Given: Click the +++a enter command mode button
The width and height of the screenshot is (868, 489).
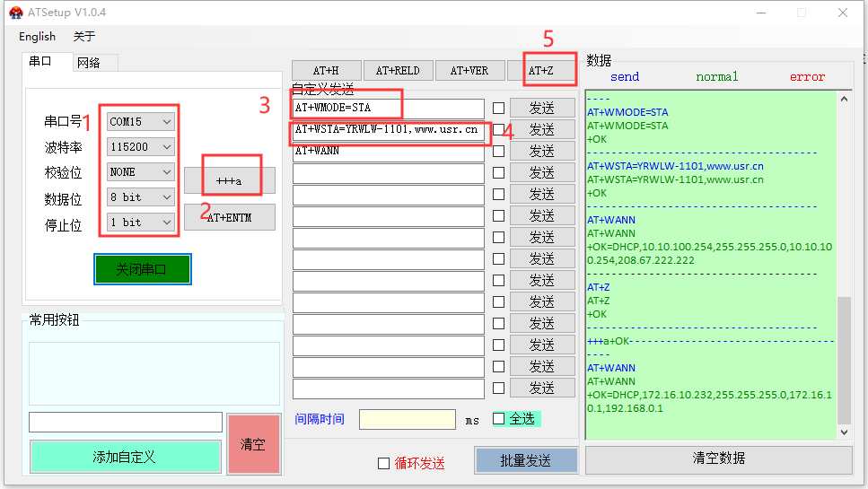Looking at the screenshot, I should [230, 180].
